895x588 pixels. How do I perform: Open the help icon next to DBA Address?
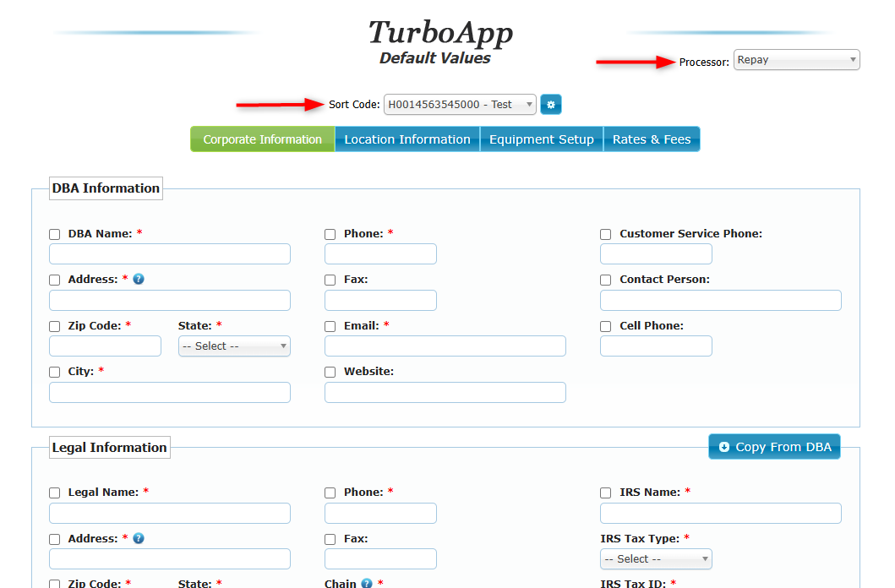(x=138, y=279)
